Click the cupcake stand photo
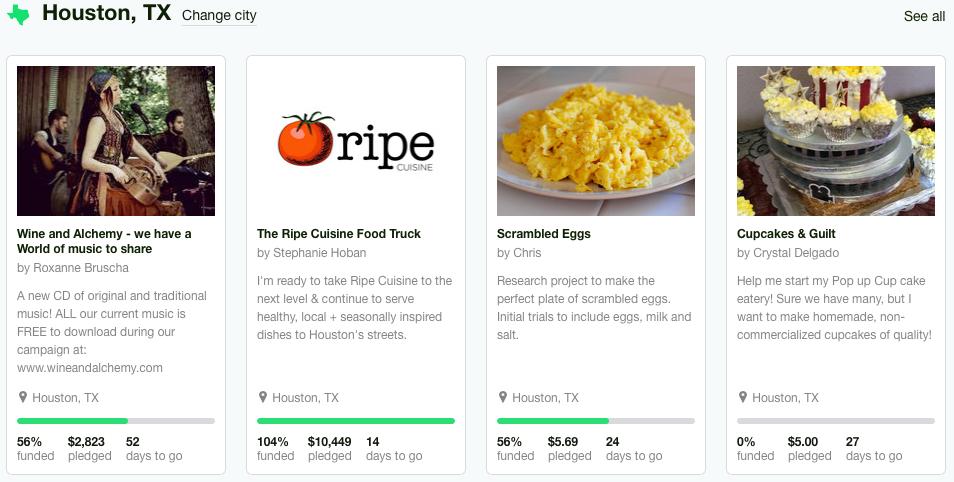The width and height of the screenshot is (954, 482). [836, 141]
